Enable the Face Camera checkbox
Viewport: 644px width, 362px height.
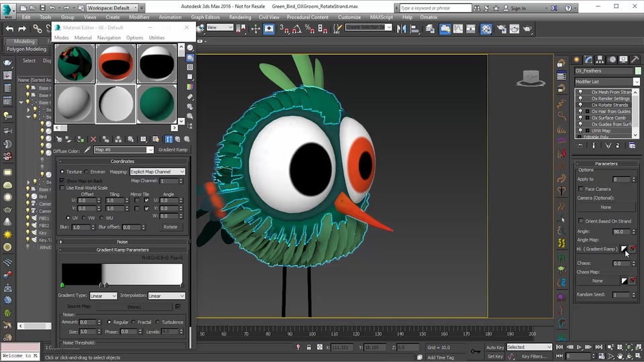[x=581, y=189]
